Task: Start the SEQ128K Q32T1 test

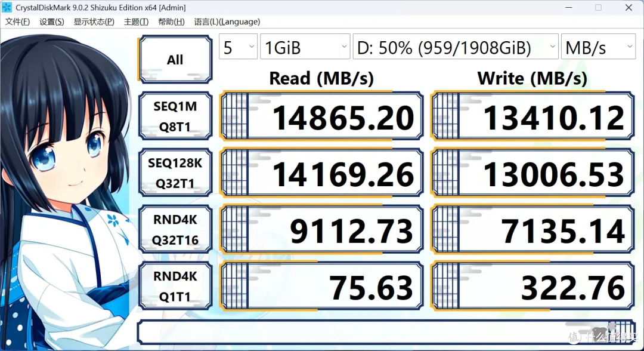Action: [x=175, y=173]
